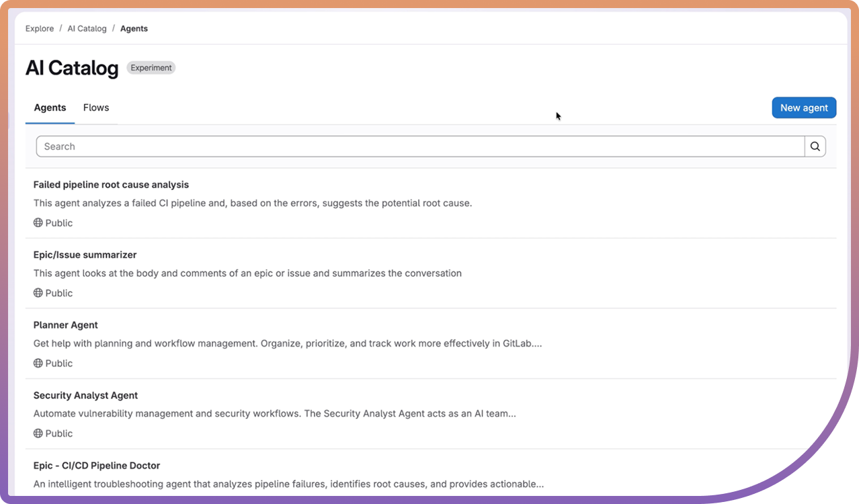Click the Agents breadcrumb entry
The height and width of the screenshot is (504, 859).
(134, 28)
